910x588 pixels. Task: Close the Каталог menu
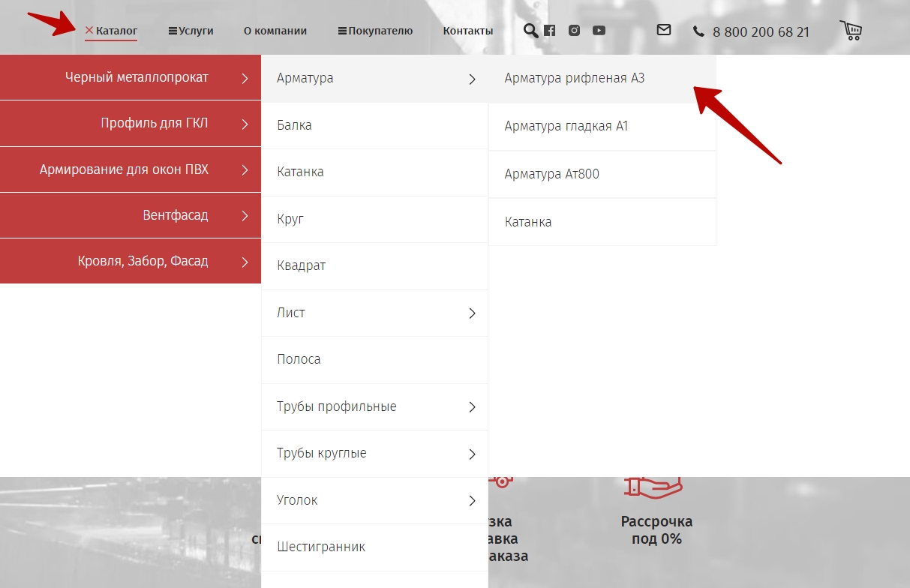pos(111,31)
